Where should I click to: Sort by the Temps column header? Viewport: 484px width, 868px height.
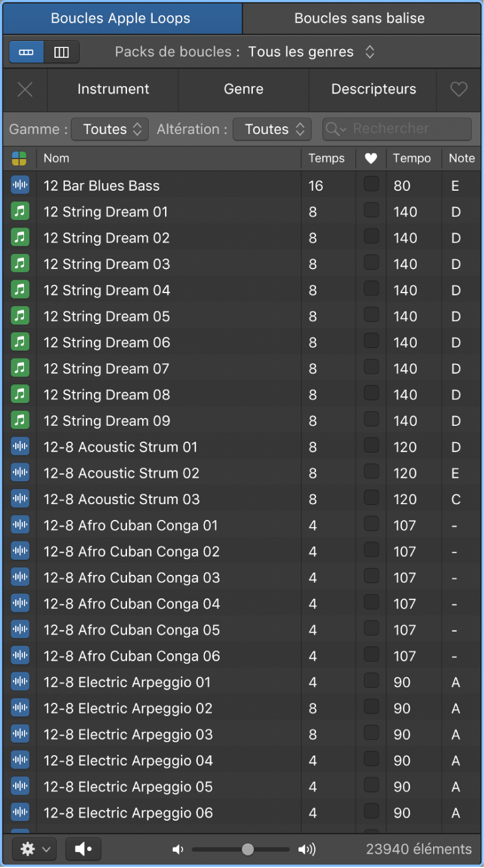coord(328,159)
